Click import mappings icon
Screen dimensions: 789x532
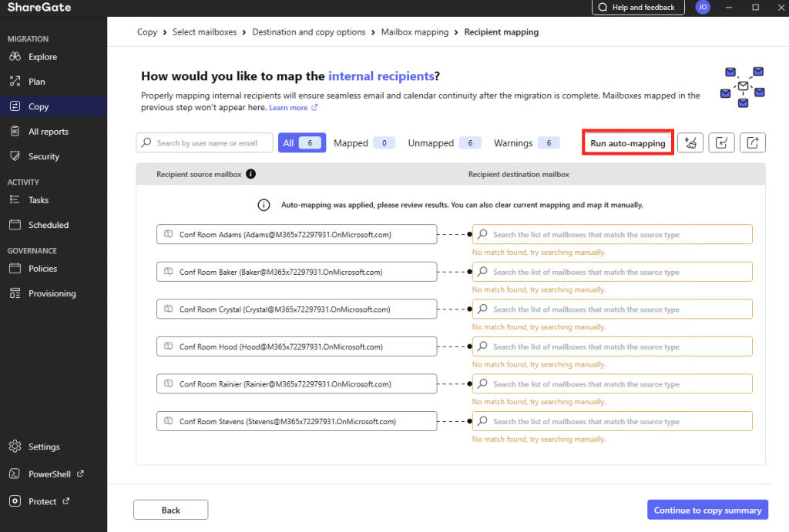[x=721, y=142]
